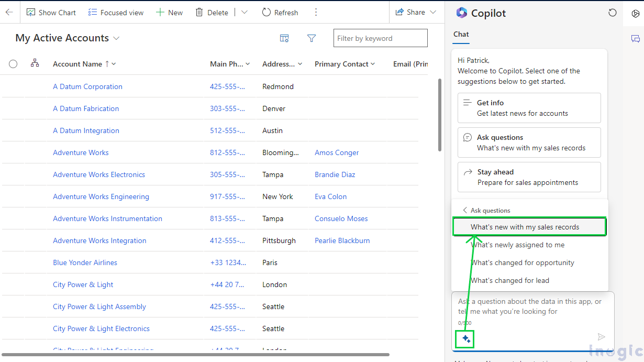The image size is (644, 362).
Task: Click the Show Chart button
Action: pyautogui.click(x=51, y=12)
